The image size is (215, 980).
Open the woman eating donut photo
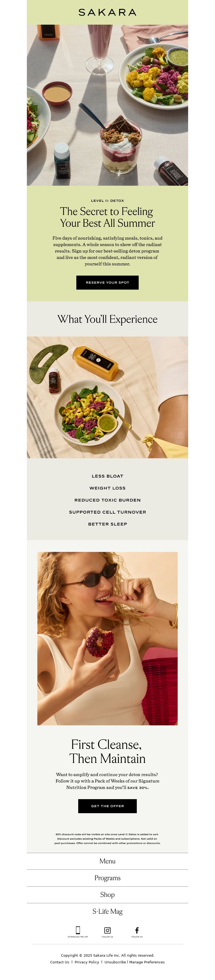(x=107, y=638)
